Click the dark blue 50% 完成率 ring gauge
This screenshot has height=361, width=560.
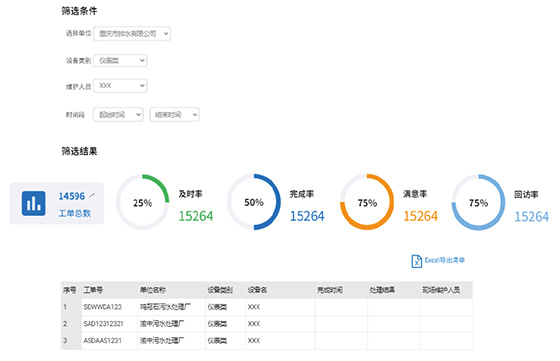point(254,202)
